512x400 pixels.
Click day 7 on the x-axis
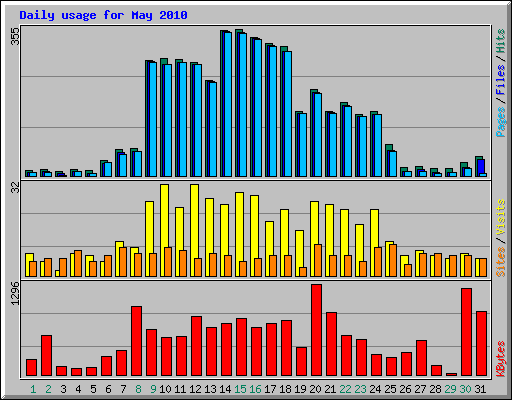(x=123, y=389)
